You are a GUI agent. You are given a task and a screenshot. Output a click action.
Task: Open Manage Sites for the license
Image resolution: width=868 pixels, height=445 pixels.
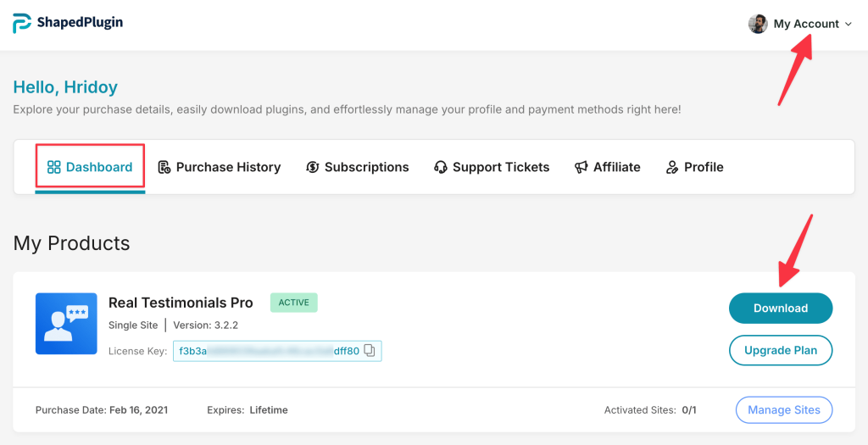[784, 410]
